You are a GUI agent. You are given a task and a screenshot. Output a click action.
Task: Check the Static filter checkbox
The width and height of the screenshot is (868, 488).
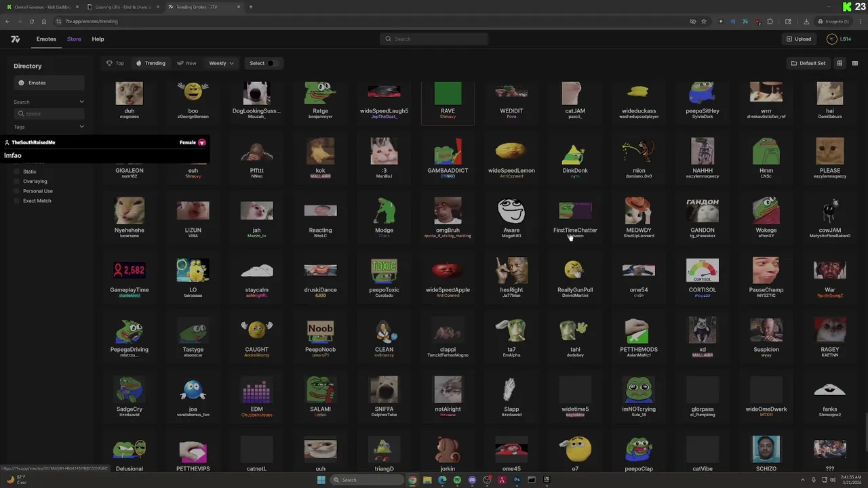coord(18,171)
